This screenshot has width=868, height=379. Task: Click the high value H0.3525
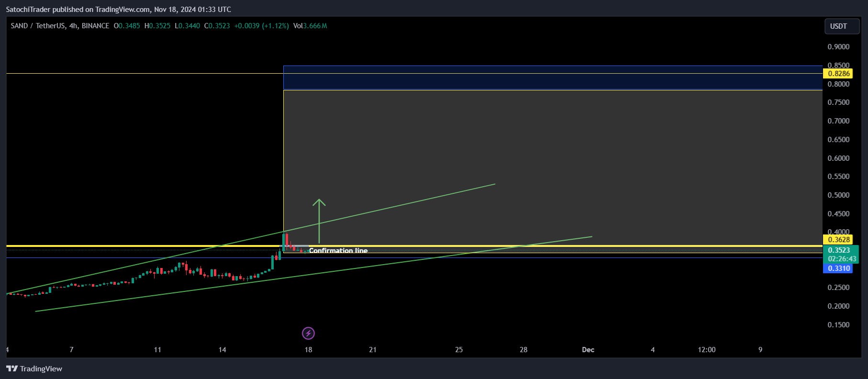tap(157, 26)
